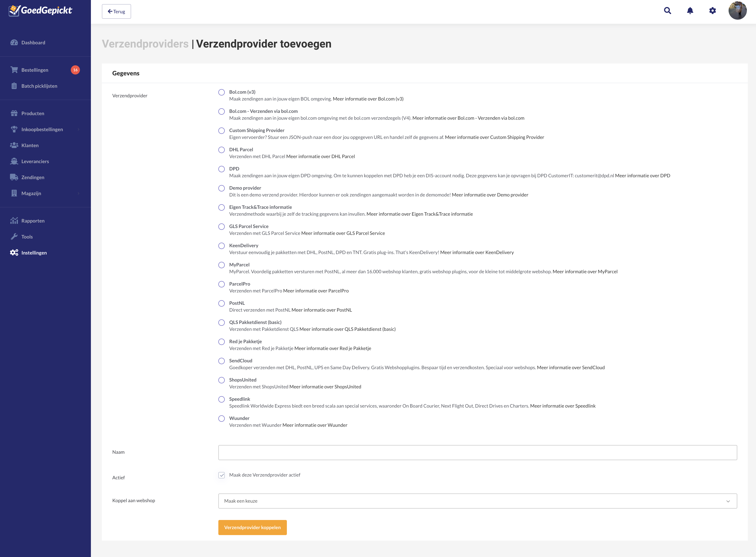Open Meer informatie over KeenDelivery link
Screen dimensions: 756x557
[477, 252]
